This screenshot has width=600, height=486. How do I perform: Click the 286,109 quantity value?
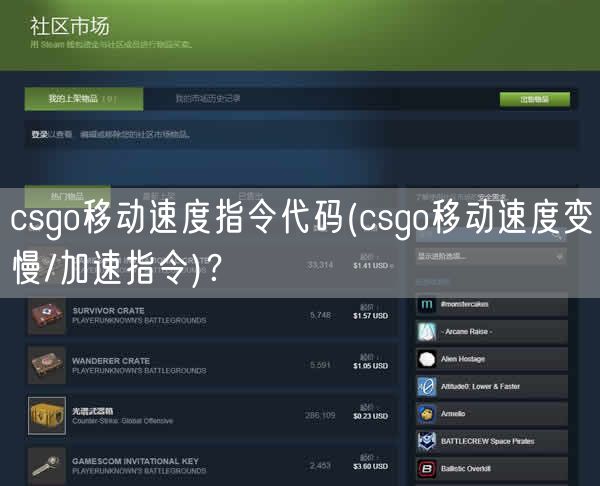click(x=320, y=416)
